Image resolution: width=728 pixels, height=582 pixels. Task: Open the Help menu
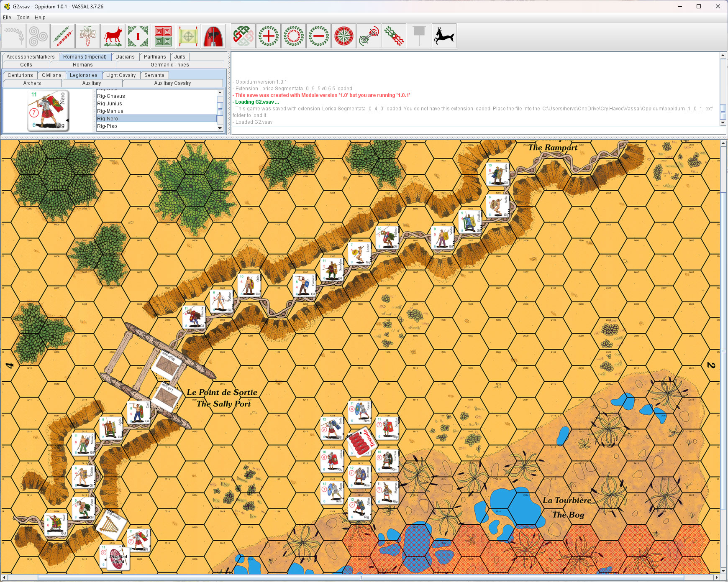[40, 18]
